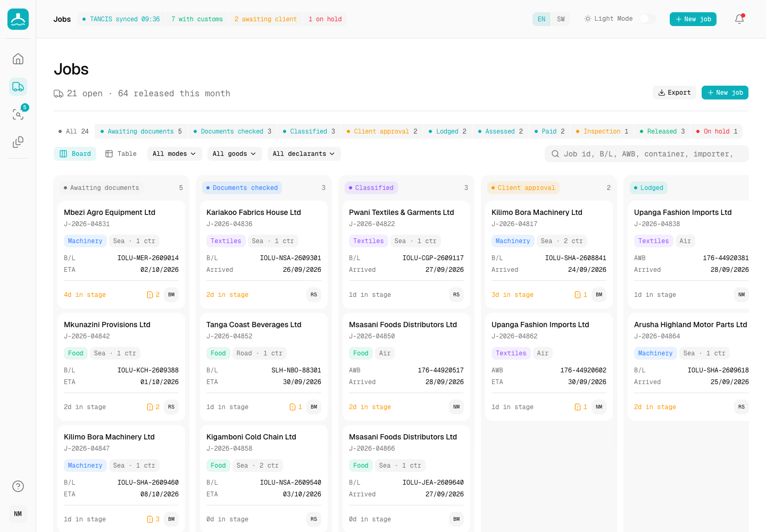
Task: Click the 2 awaiting client chip
Action: click(x=265, y=19)
